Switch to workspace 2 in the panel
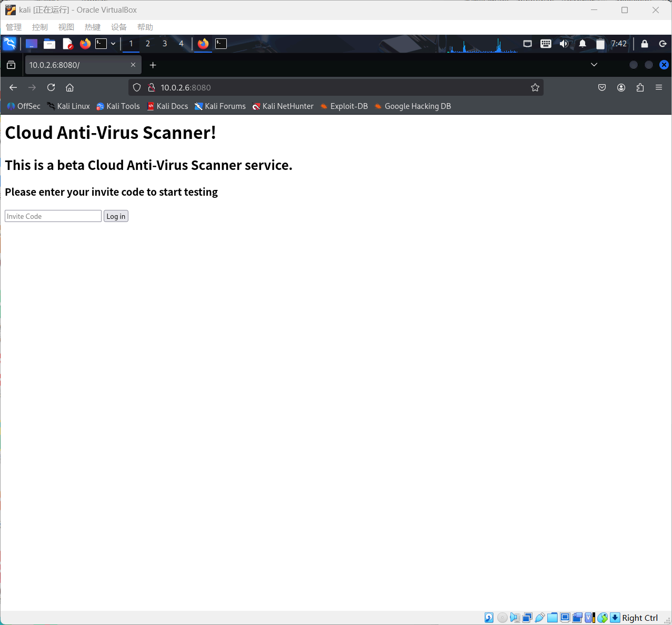 148,44
